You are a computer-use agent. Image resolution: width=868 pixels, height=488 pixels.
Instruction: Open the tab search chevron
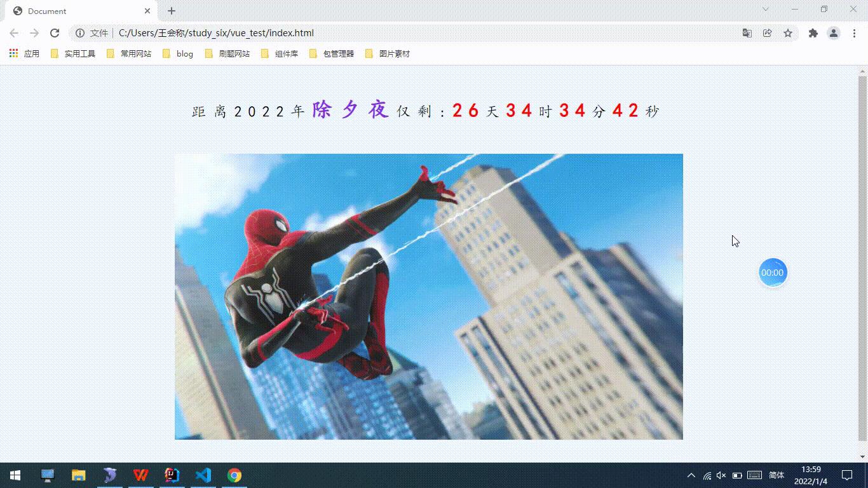click(x=766, y=9)
